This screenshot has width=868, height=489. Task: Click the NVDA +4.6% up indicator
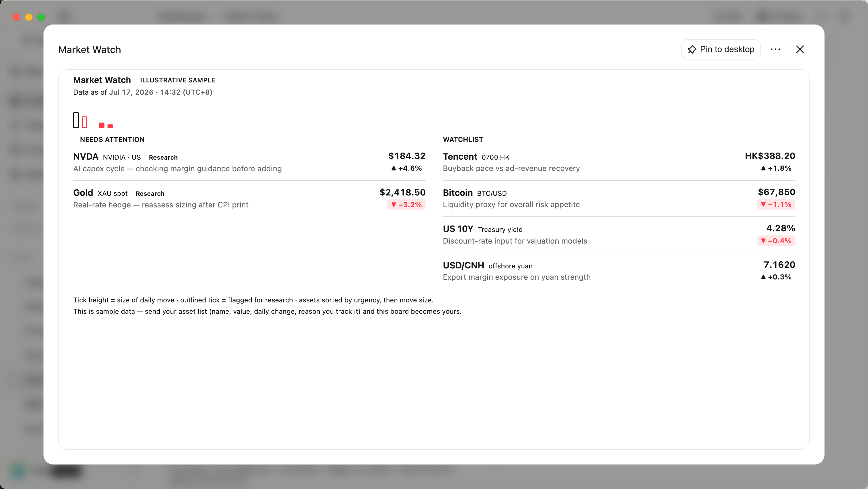[x=406, y=168]
